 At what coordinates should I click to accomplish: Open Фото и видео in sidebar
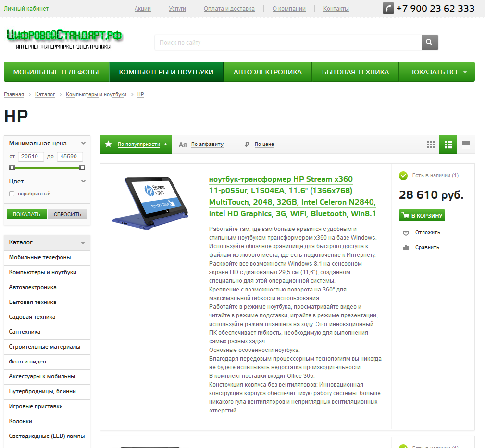tap(47, 362)
